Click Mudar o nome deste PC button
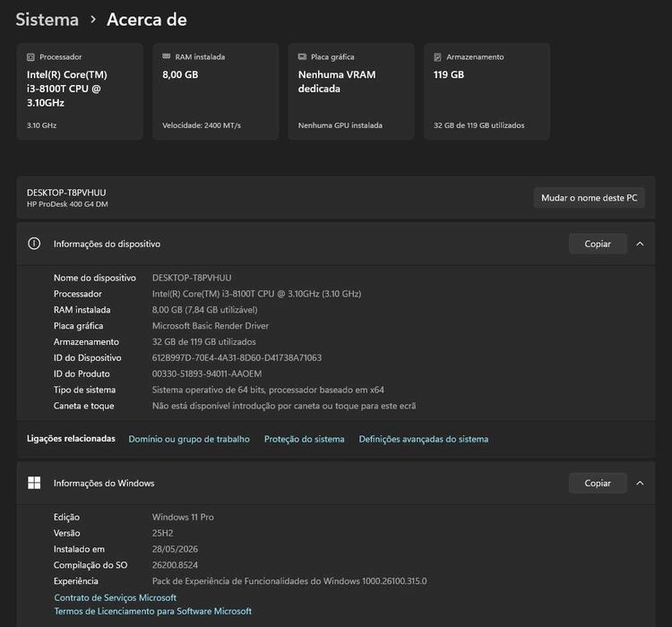This screenshot has height=627, width=672. click(589, 198)
